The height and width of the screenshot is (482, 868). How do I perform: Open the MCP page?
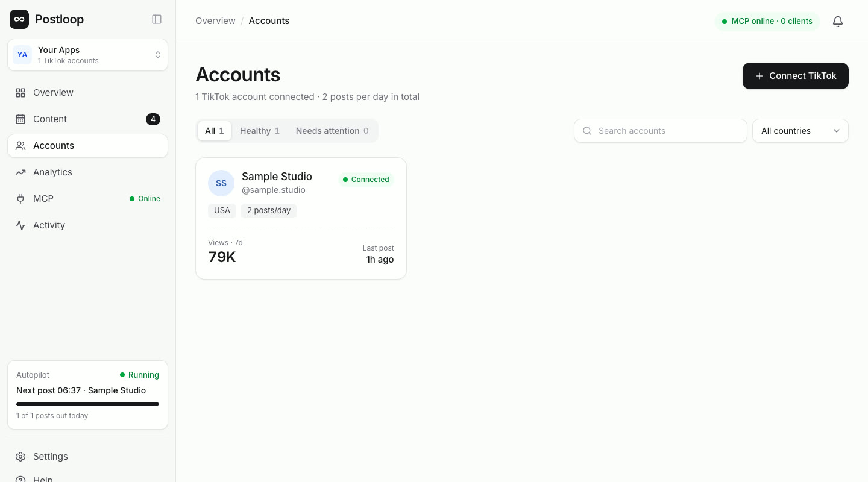87,199
